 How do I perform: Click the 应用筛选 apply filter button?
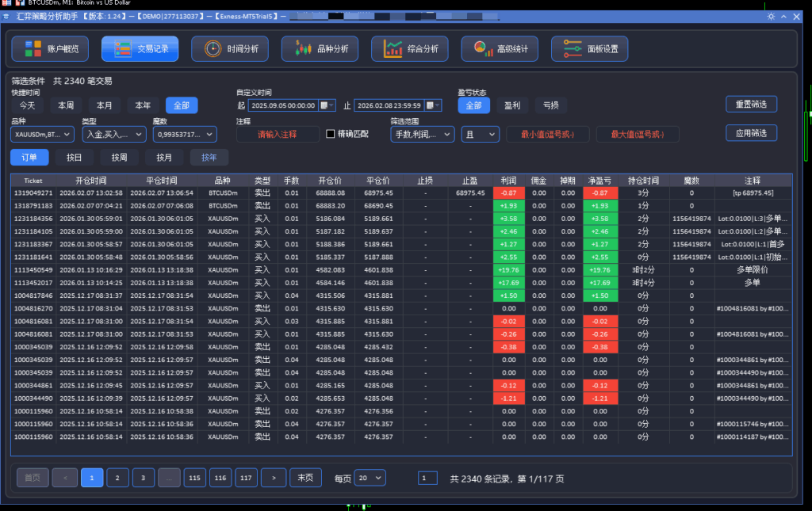[x=751, y=133]
